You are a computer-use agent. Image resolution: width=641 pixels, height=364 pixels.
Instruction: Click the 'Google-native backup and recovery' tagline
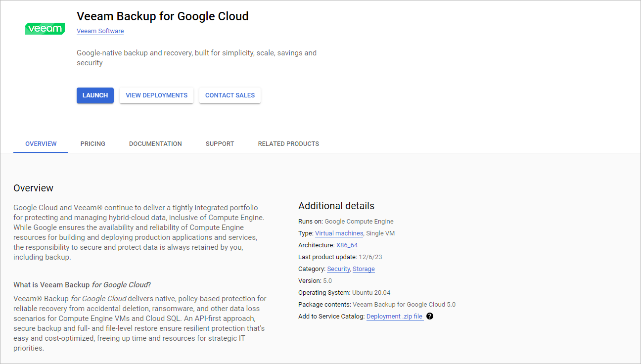[196, 58]
